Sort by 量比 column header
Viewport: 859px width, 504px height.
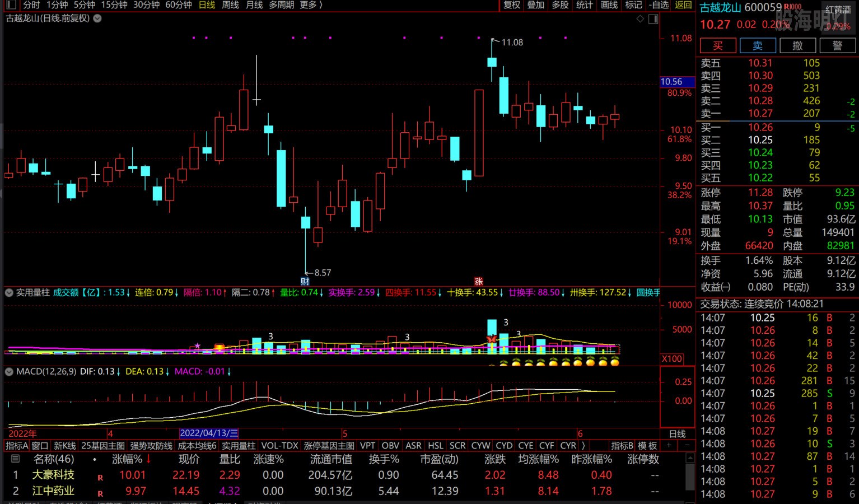tap(230, 459)
